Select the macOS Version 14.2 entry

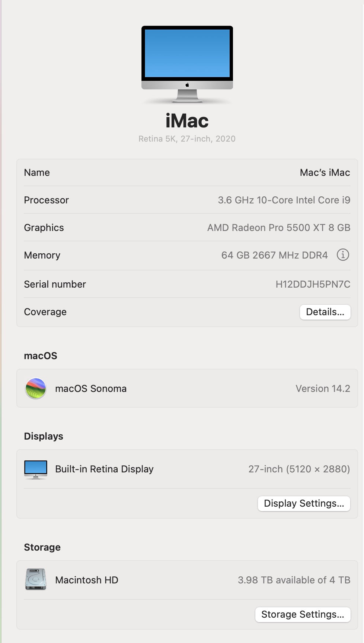tap(322, 388)
